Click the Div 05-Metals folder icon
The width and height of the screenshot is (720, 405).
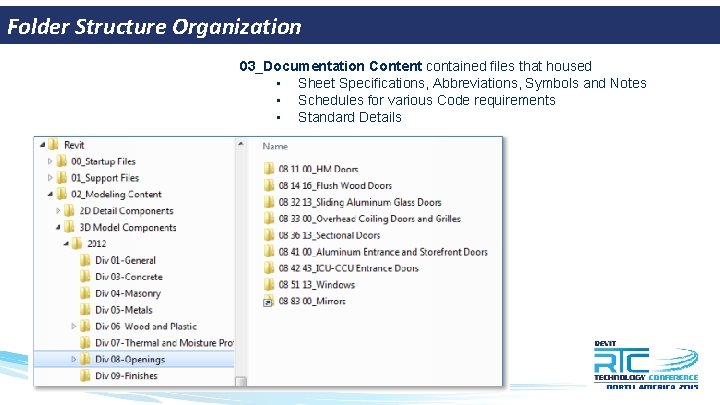(85, 310)
